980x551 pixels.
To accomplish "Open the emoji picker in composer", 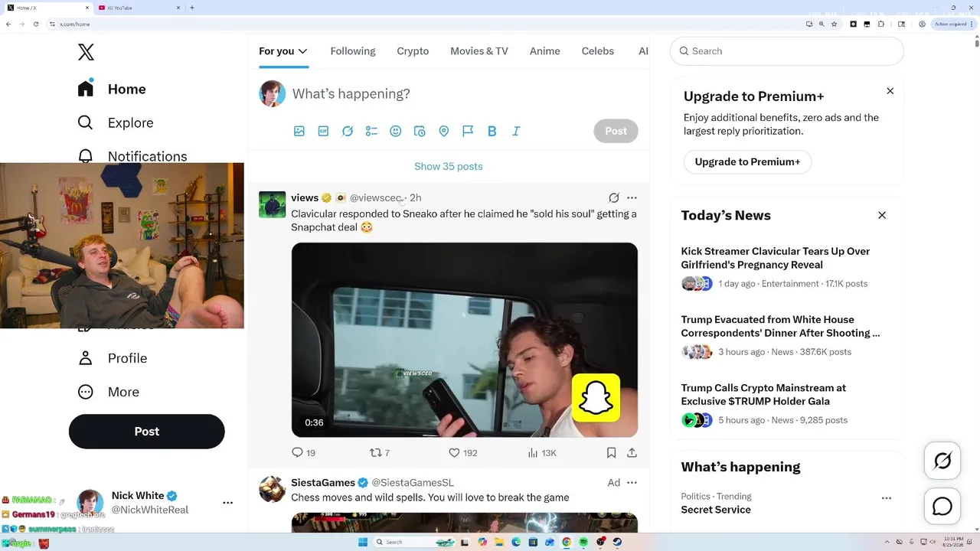I will (x=396, y=131).
